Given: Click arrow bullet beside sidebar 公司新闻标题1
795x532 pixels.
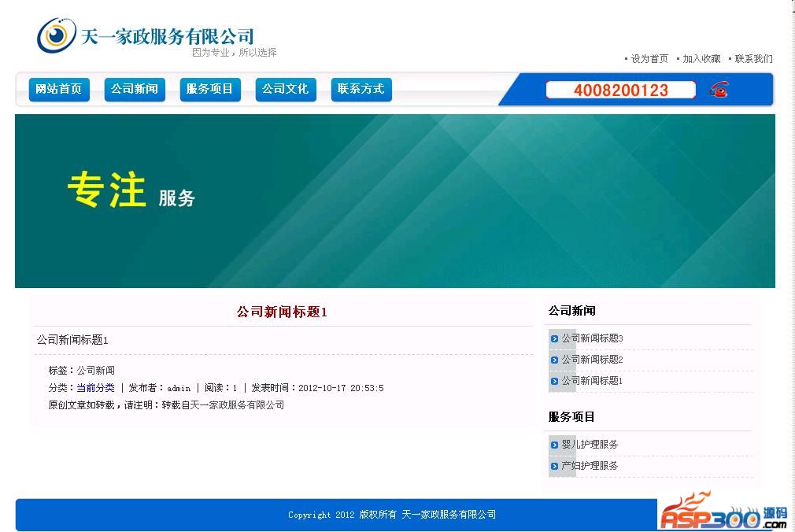Looking at the screenshot, I should [554, 382].
